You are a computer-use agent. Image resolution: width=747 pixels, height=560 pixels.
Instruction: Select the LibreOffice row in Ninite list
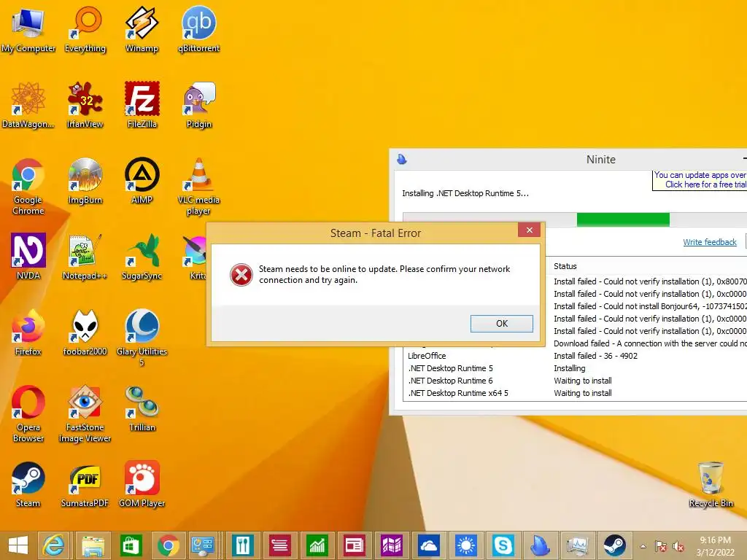(575, 356)
